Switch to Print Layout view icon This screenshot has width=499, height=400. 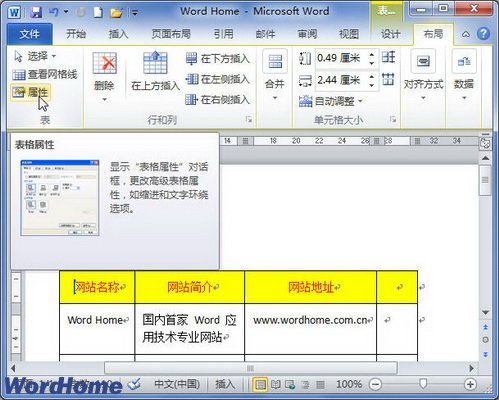260,385
